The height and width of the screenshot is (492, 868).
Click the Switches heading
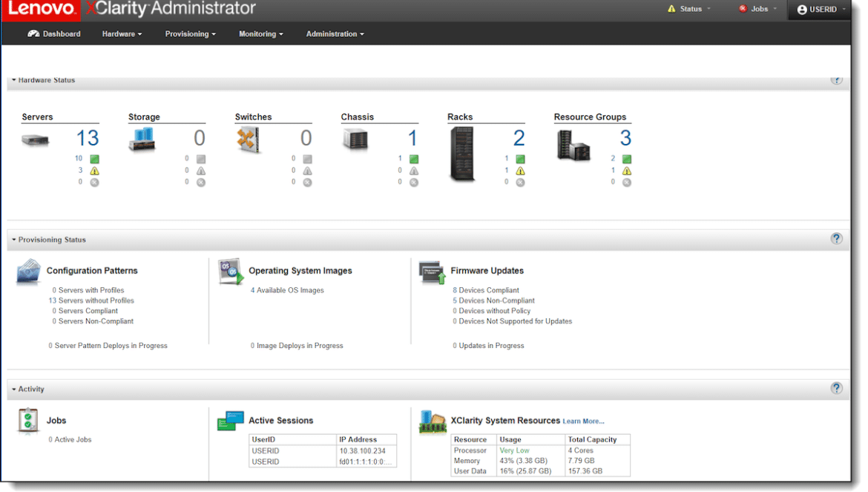pos(253,117)
